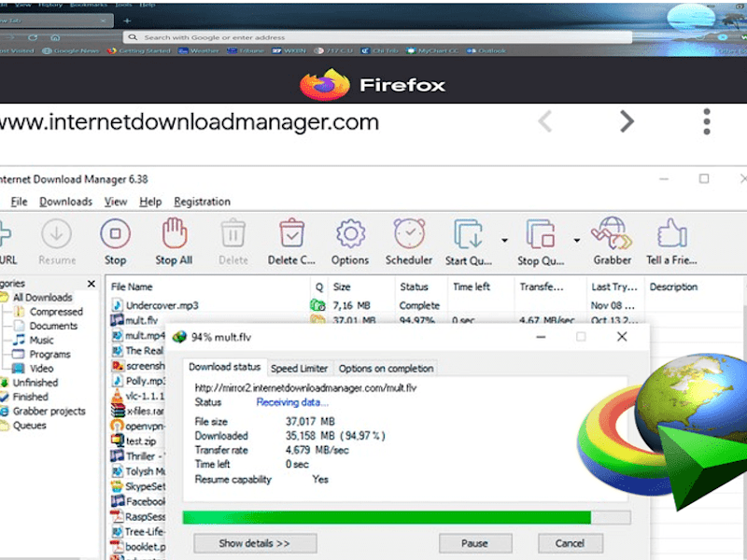747x560 pixels.
Task: Select the Finished category
Action: (x=30, y=397)
